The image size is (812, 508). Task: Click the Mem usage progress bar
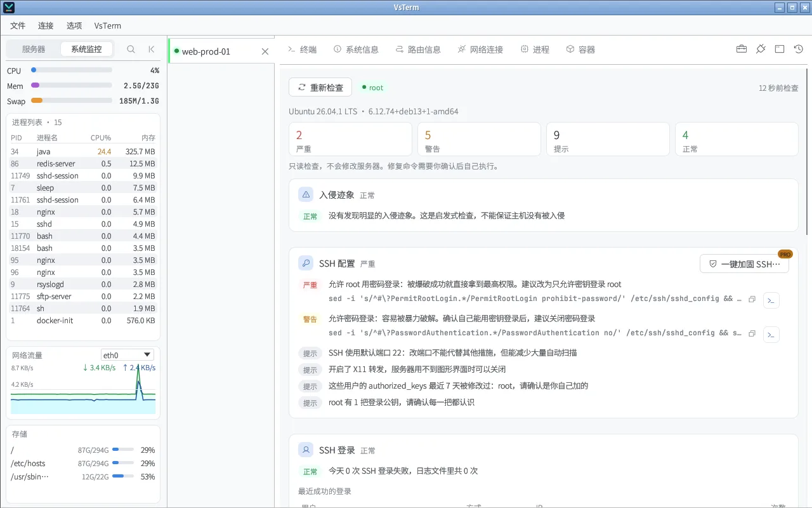(x=72, y=85)
